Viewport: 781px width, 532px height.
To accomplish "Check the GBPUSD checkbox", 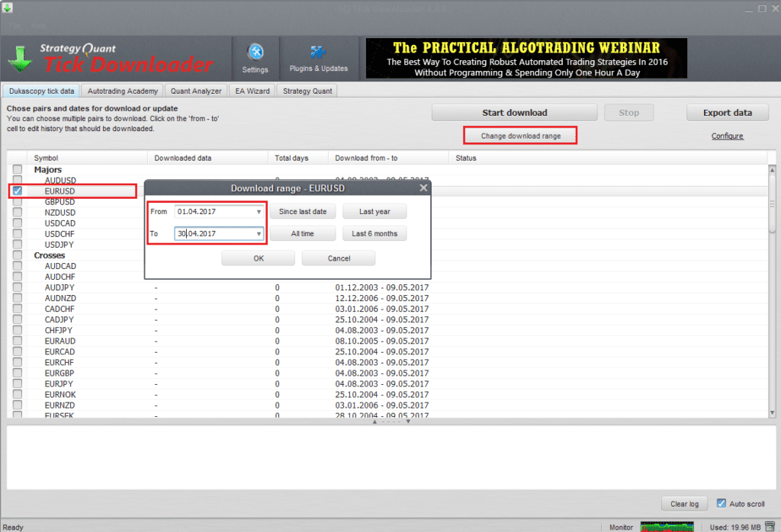I will [18, 201].
